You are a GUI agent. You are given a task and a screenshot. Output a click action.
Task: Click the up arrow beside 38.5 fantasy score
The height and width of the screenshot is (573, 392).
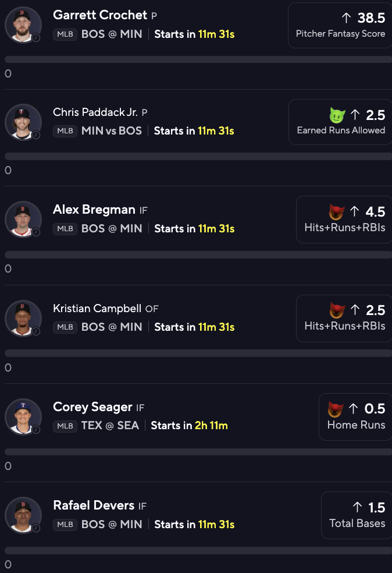[x=347, y=17]
